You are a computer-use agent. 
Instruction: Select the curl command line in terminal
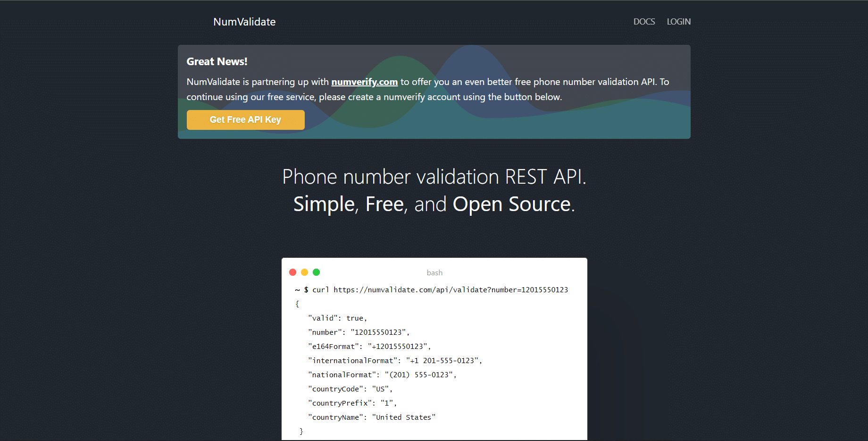(432, 290)
